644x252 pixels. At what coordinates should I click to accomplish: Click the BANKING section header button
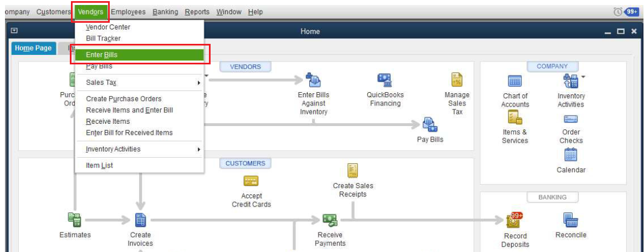(x=553, y=197)
